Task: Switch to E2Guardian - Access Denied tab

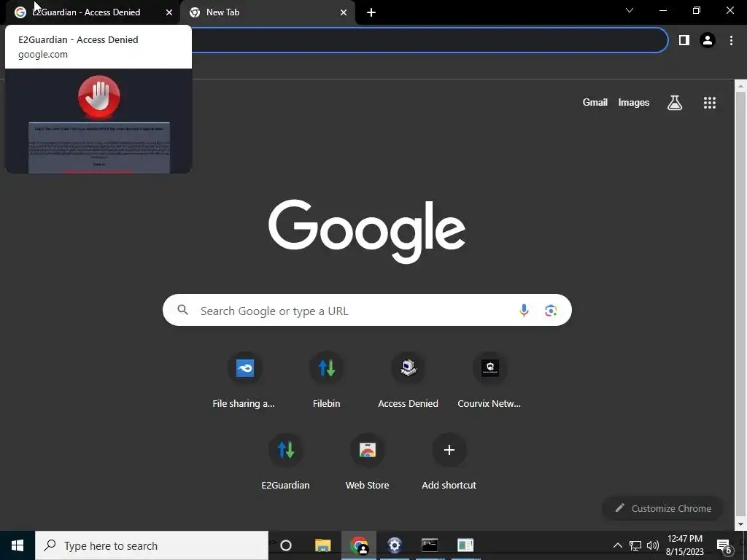Action: pyautogui.click(x=93, y=12)
